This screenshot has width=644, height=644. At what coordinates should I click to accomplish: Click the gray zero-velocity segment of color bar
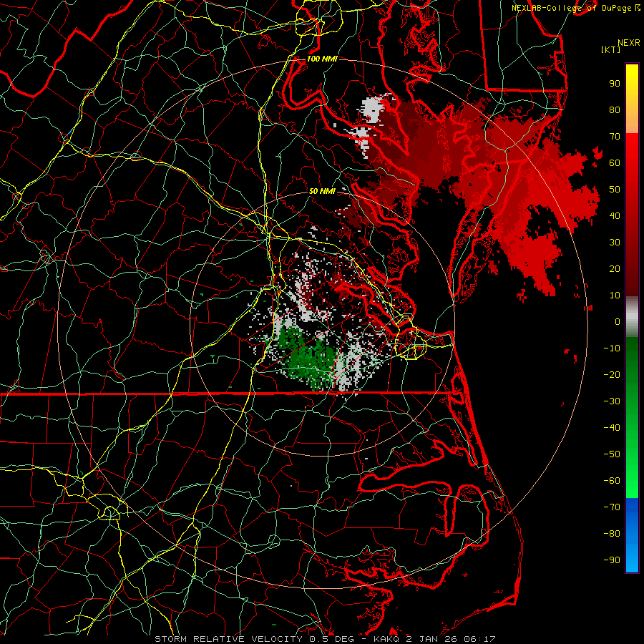[x=632, y=317]
